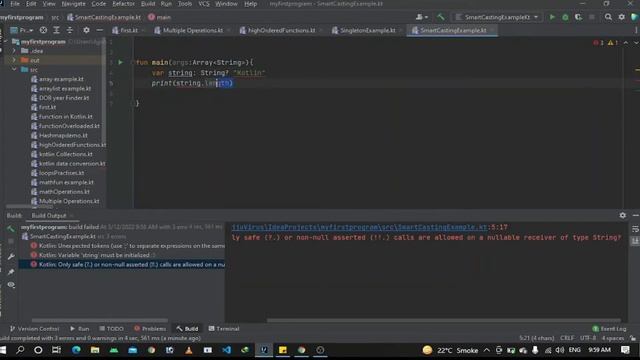Click the rebuild hammer icon in Build panel

pos(11,229)
